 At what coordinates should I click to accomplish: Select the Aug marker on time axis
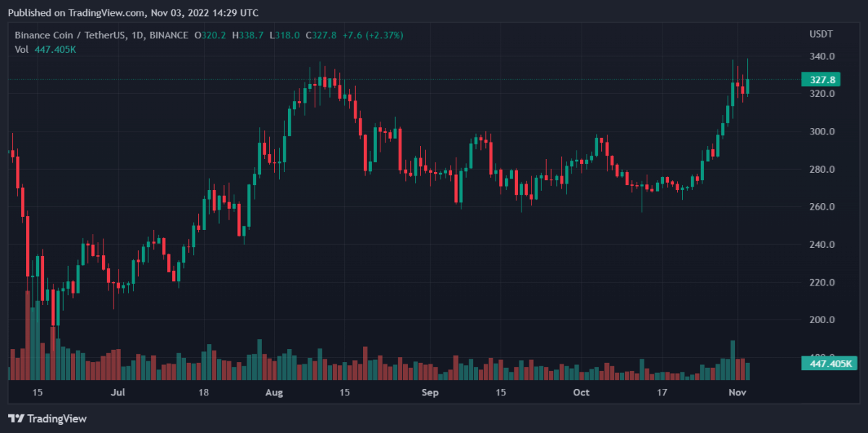click(x=274, y=393)
